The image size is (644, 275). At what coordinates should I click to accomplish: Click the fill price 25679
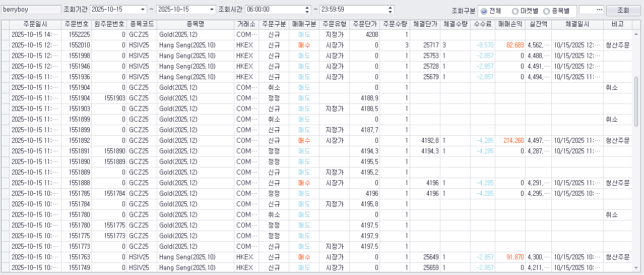point(431,77)
